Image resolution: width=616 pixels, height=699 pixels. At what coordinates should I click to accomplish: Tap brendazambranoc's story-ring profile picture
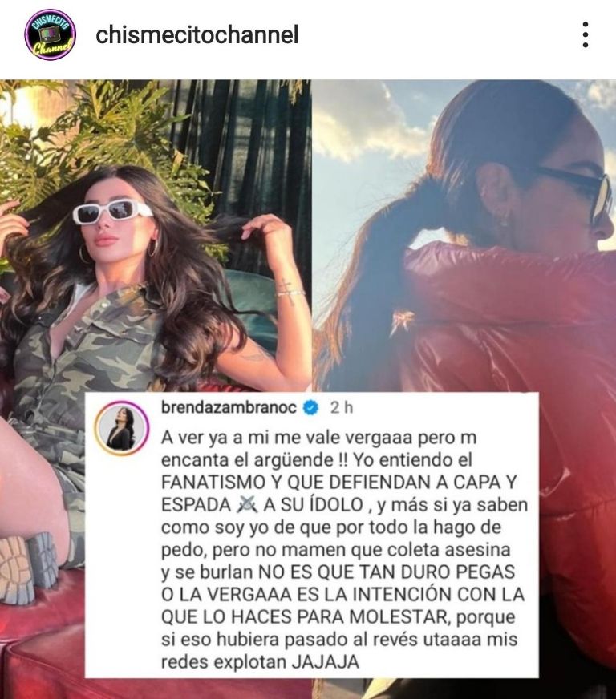[x=121, y=428]
